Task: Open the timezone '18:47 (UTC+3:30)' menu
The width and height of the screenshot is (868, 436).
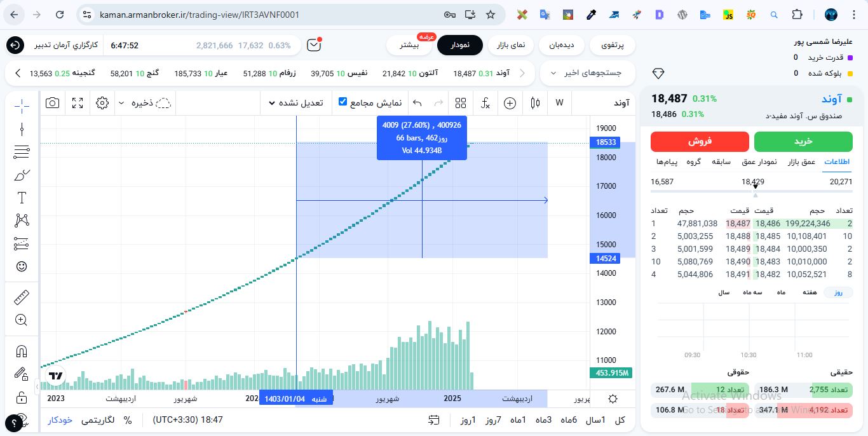Action: pyautogui.click(x=187, y=420)
